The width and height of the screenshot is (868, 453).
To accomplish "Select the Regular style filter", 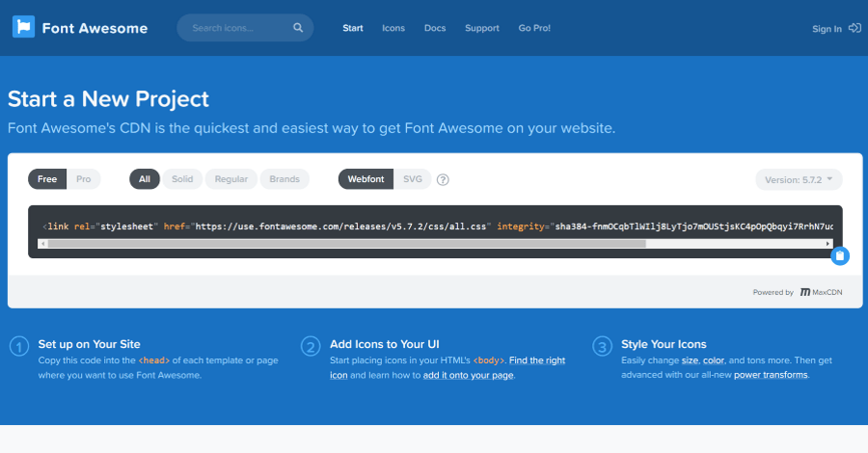I will 231,179.
